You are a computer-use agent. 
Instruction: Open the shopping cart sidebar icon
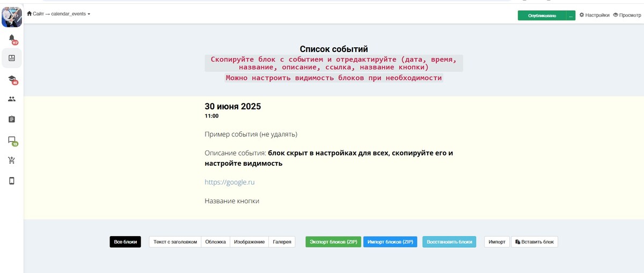pyautogui.click(x=12, y=160)
